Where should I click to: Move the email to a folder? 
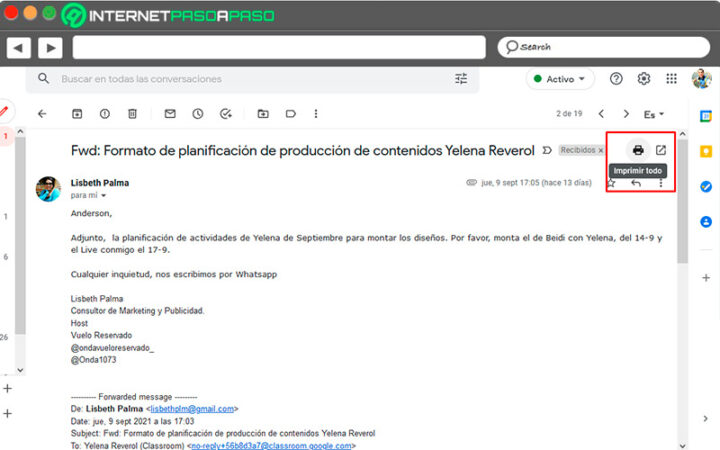(263, 114)
